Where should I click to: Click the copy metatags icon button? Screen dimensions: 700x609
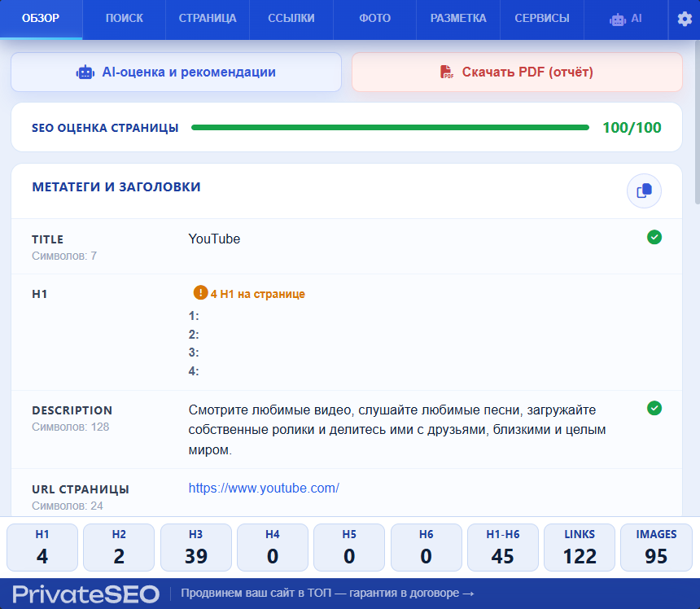(644, 191)
